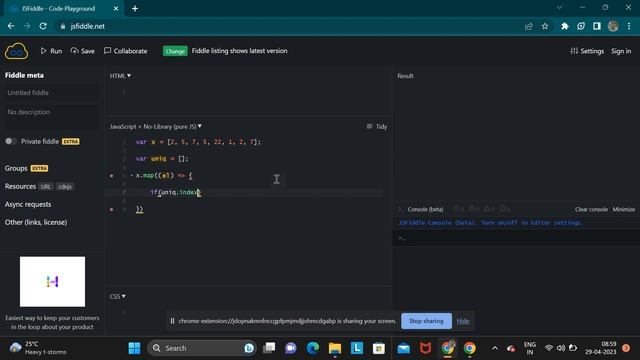640x360 pixels.
Task: Collapse the x.map fold arrow
Action: pos(131,176)
